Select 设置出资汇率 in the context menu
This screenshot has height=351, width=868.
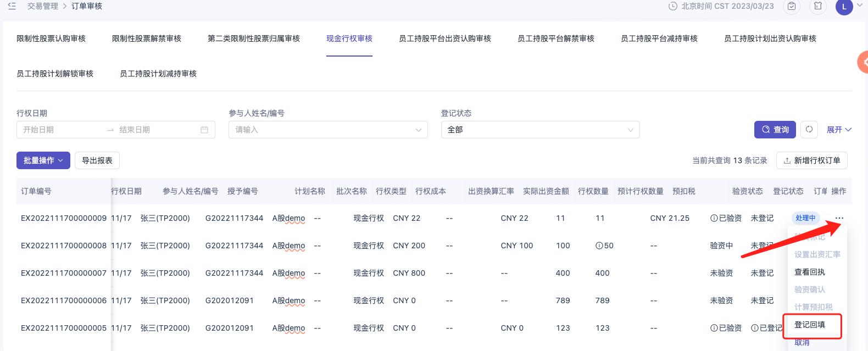(817, 254)
